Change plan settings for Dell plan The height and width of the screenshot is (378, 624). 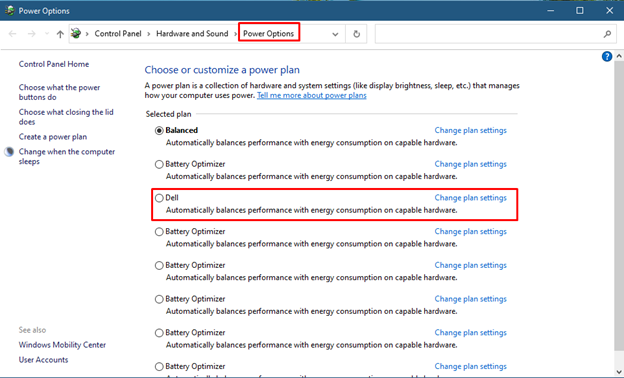point(470,198)
